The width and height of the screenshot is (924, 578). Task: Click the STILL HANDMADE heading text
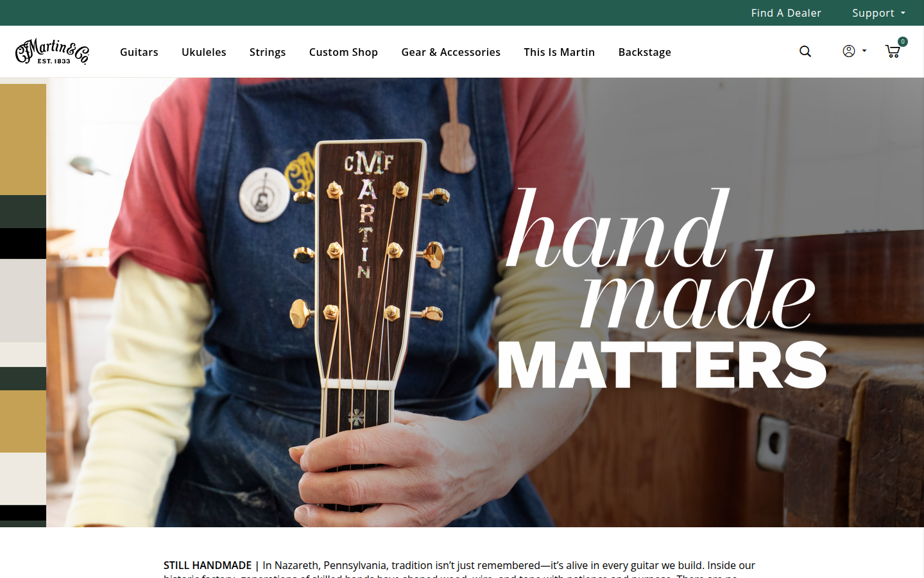207,565
